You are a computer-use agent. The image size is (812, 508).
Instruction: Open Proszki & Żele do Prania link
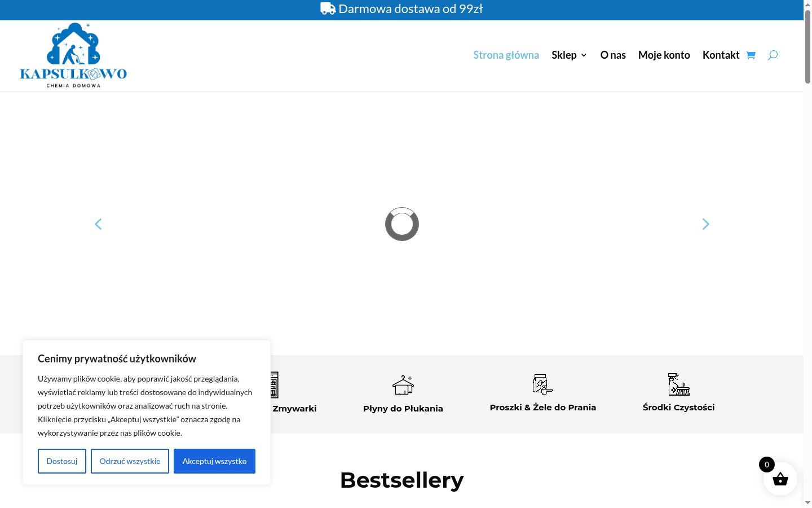[542, 408]
